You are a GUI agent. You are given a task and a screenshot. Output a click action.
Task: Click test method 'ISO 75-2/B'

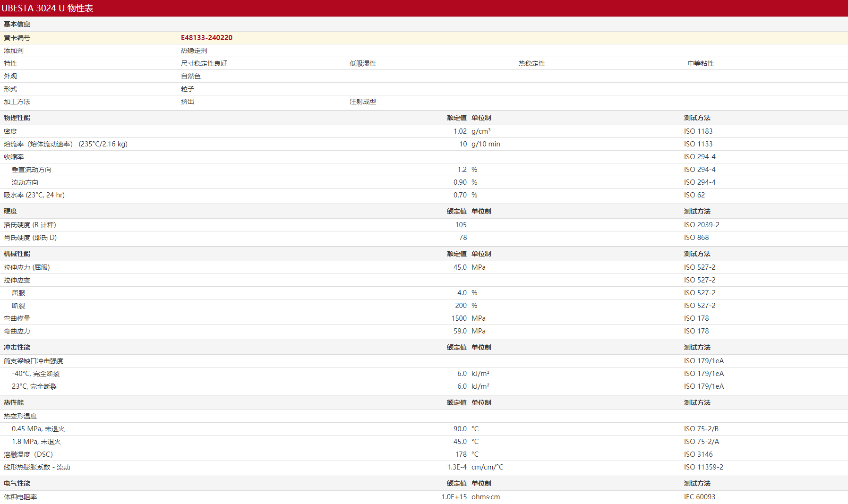702,429
